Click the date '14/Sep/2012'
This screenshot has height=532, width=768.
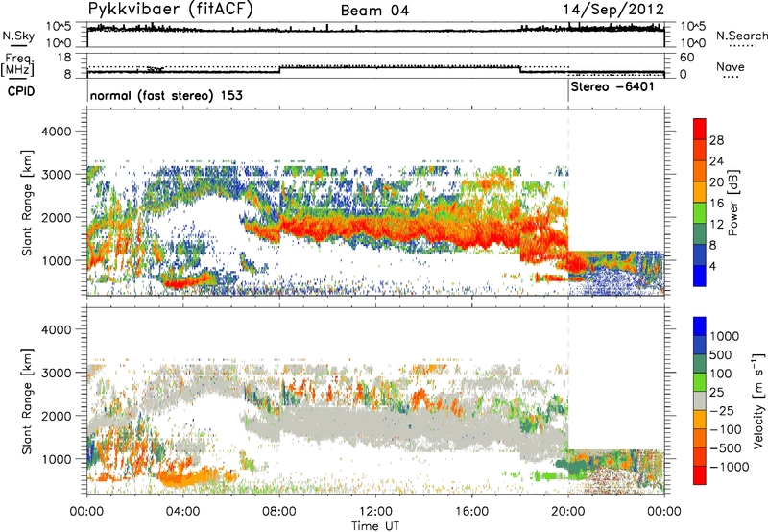coord(613,10)
